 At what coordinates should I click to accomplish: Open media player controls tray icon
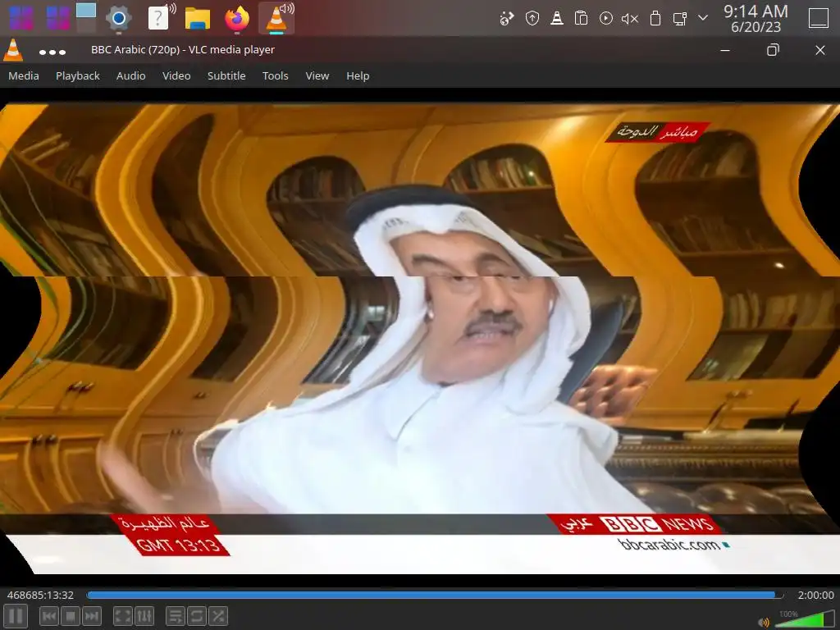coord(606,19)
